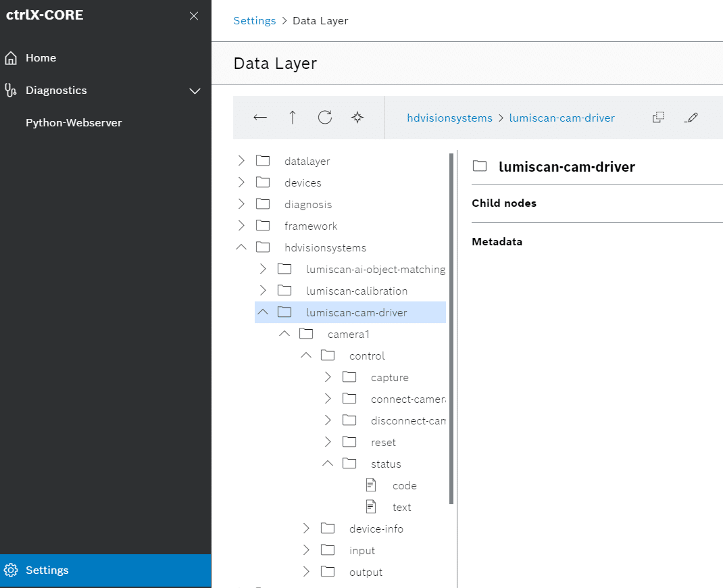
Task: Collapse the status folder chevron
Action: [328, 464]
